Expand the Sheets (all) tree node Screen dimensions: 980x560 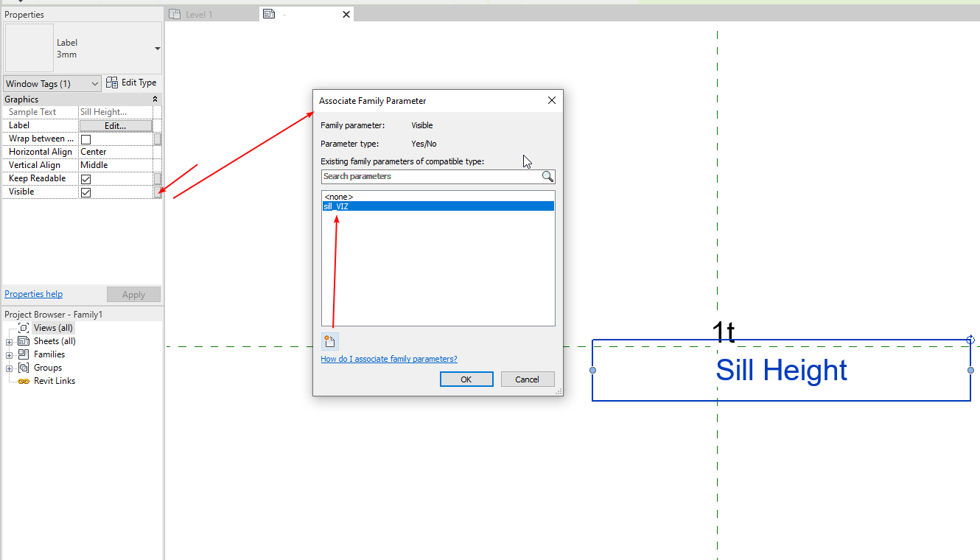[9, 340]
